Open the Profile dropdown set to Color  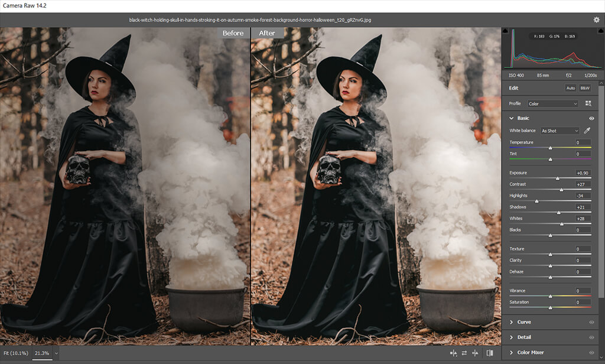point(553,103)
